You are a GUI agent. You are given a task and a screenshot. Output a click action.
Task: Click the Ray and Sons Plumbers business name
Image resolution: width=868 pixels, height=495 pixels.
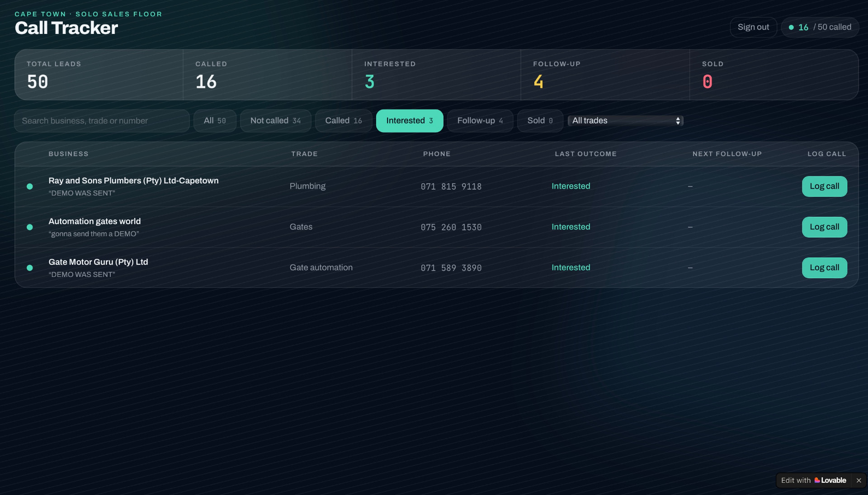coord(133,181)
